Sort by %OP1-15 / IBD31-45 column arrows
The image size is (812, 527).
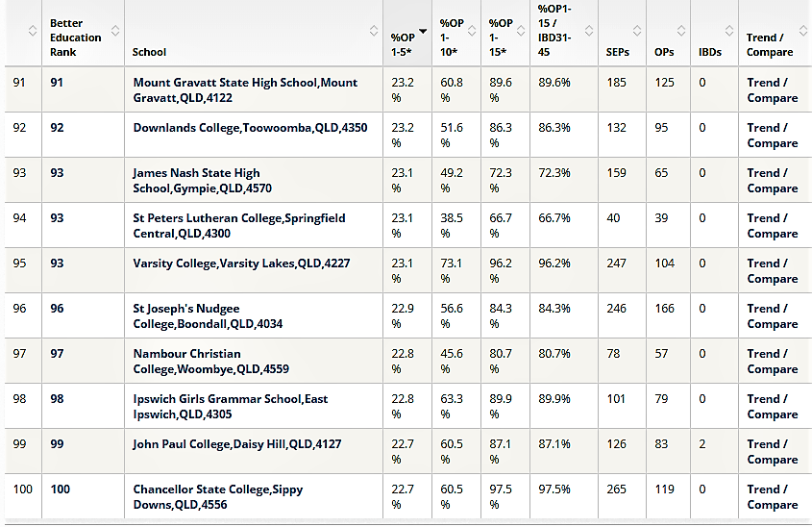[x=589, y=31]
